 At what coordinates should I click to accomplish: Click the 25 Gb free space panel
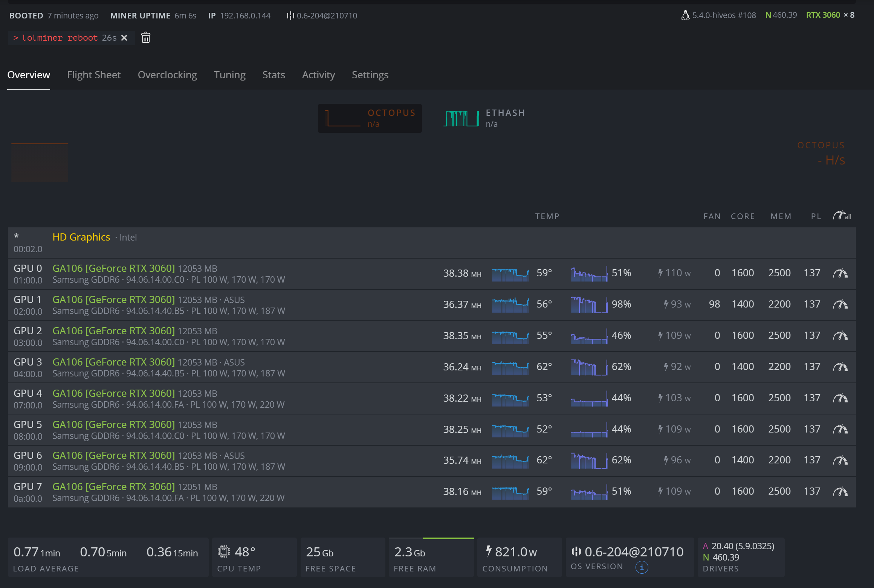pos(343,558)
